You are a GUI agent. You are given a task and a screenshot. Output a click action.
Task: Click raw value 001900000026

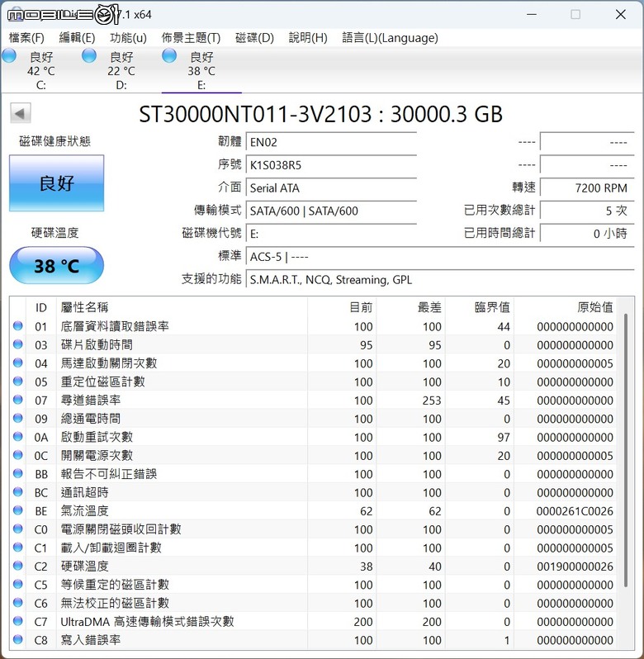pyautogui.click(x=575, y=567)
